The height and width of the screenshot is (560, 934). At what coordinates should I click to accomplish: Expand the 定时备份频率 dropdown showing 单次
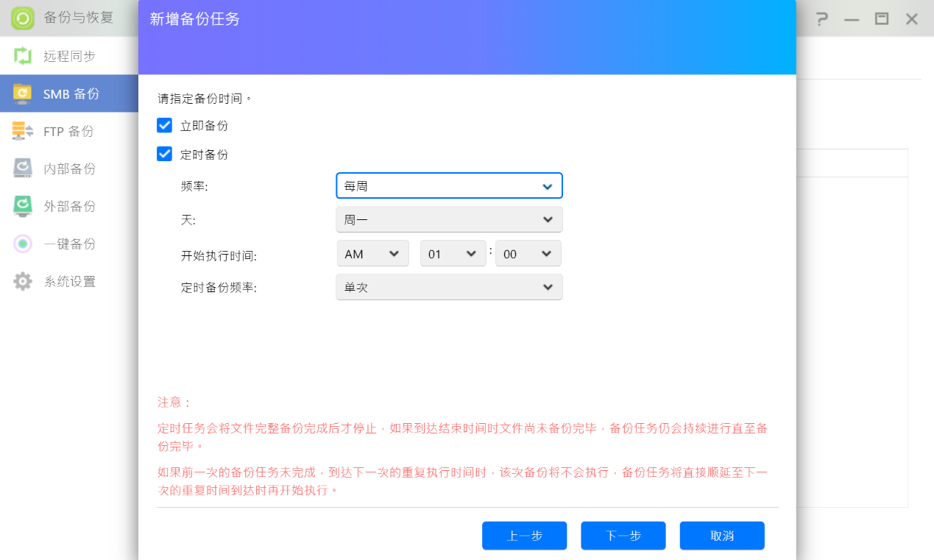coord(449,287)
